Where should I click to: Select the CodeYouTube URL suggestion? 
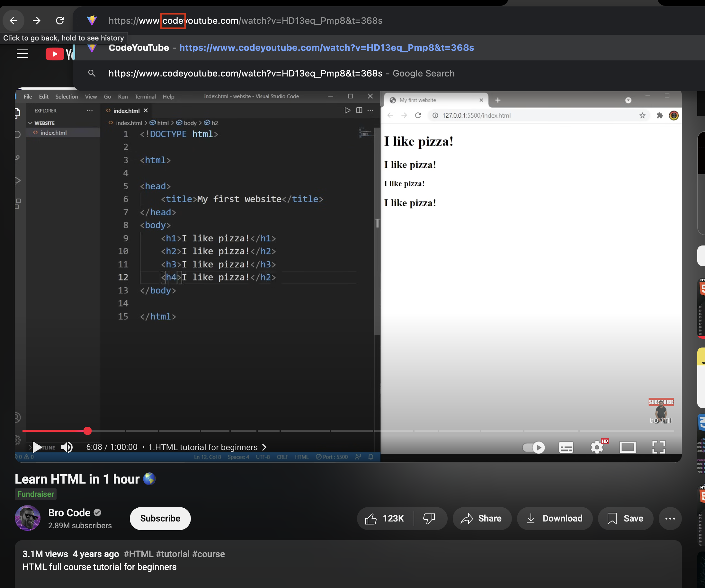[291, 48]
